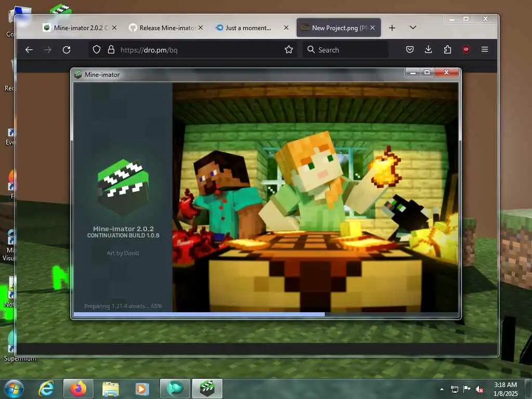Click the Mine-imator splash logo
The height and width of the screenshot is (399, 532).
[x=123, y=187]
